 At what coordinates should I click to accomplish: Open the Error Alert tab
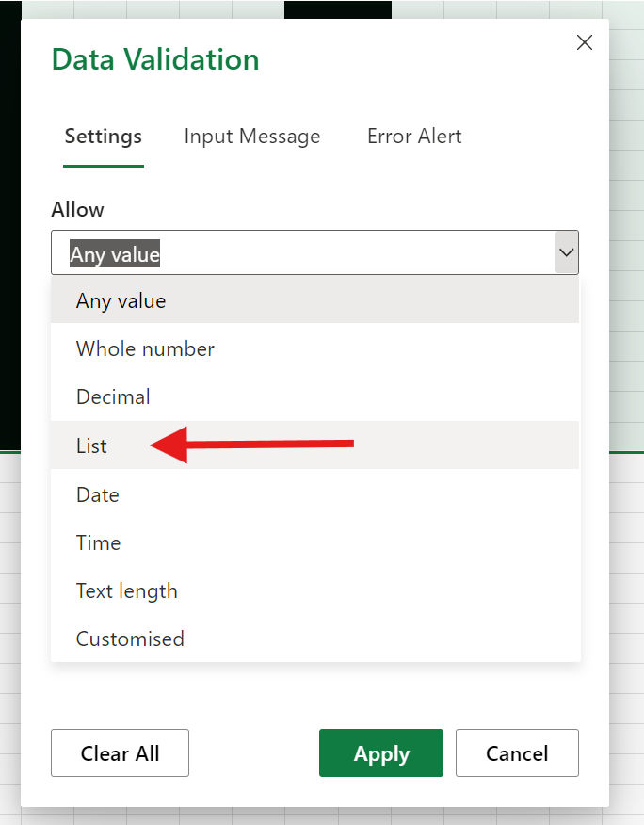[x=414, y=137]
